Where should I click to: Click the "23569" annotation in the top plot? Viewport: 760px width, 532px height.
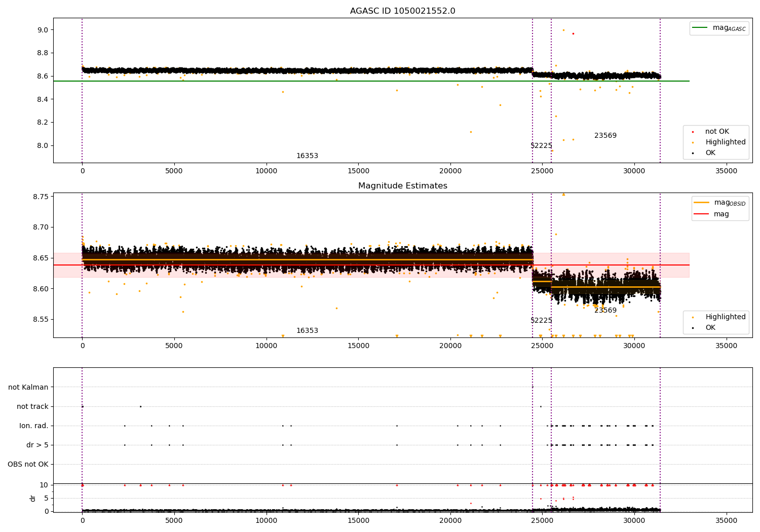[605, 136]
